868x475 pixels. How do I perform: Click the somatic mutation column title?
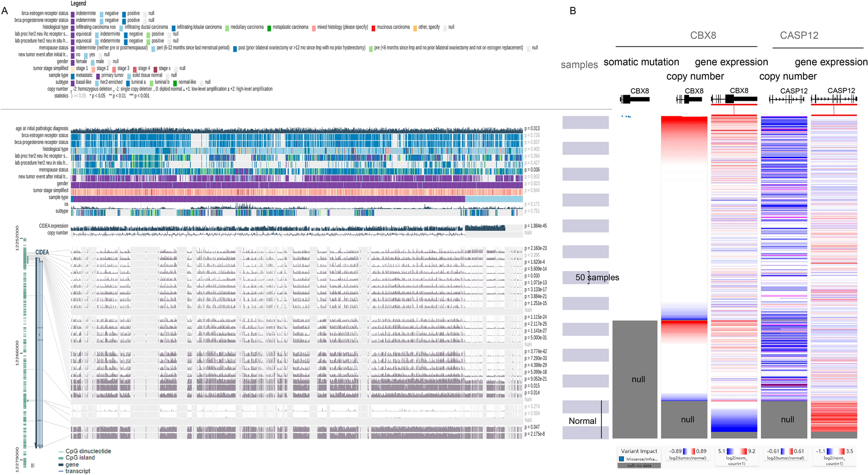[x=641, y=62]
